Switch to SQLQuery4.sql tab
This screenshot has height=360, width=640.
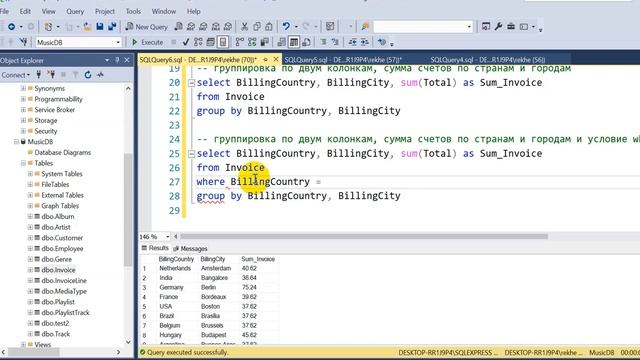488,60
